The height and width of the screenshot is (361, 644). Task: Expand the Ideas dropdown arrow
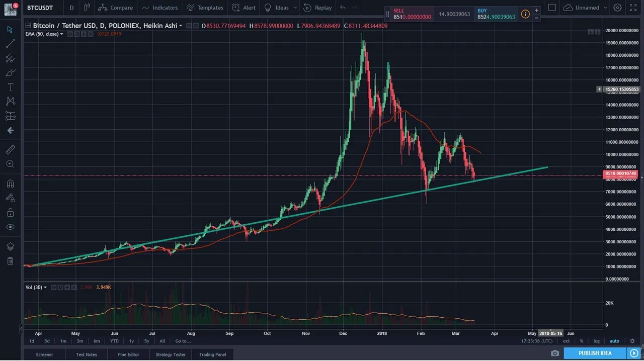tap(294, 8)
